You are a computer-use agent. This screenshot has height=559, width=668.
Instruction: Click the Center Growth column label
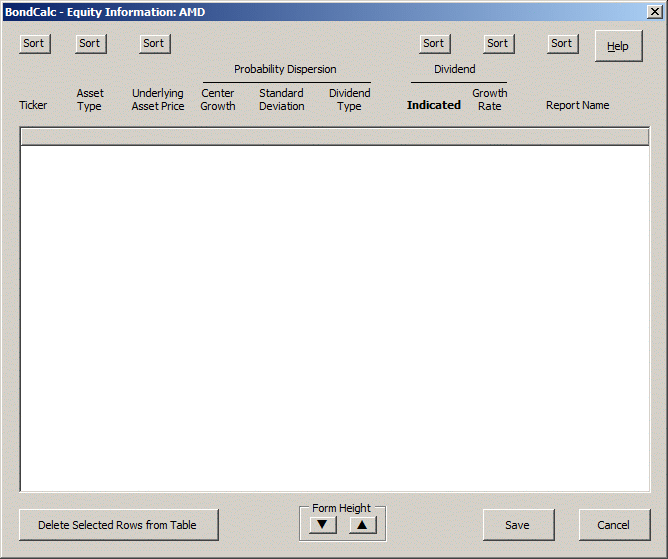(217, 100)
